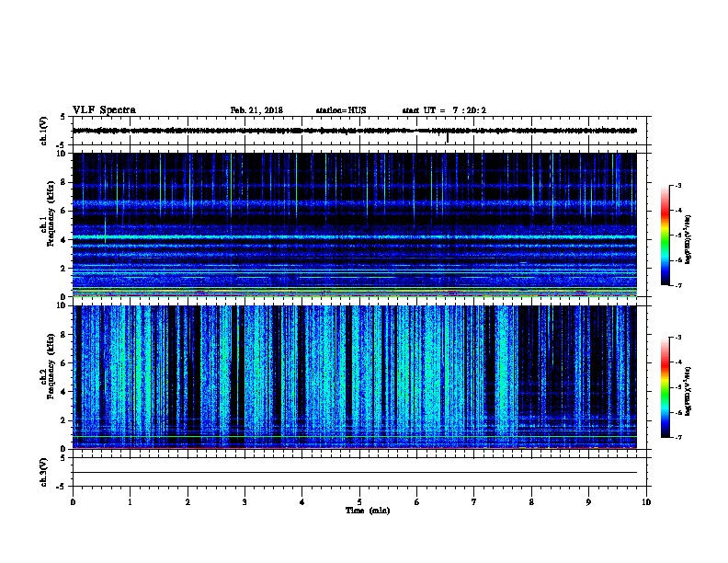Click the "ch.3(V)" waveform axis label
The height and width of the screenshot is (563, 728).
43,472
